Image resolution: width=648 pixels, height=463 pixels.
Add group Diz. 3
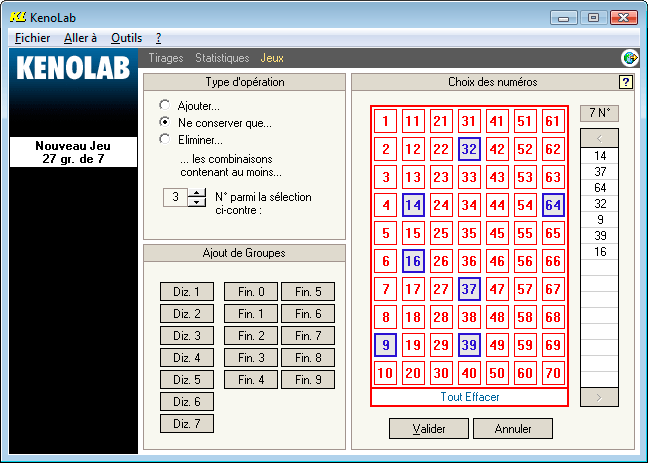[188, 336]
